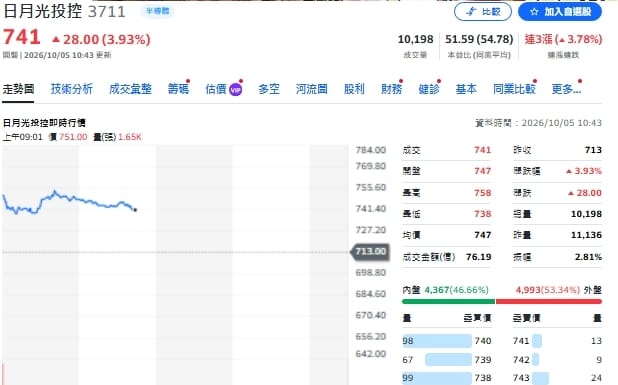The width and height of the screenshot is (618, 385).
Task: Expand the 更多... menu
Action: [566, 89]
